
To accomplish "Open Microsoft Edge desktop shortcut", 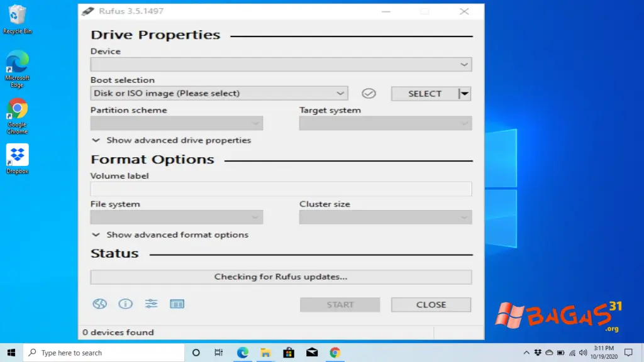I will 17,69.
